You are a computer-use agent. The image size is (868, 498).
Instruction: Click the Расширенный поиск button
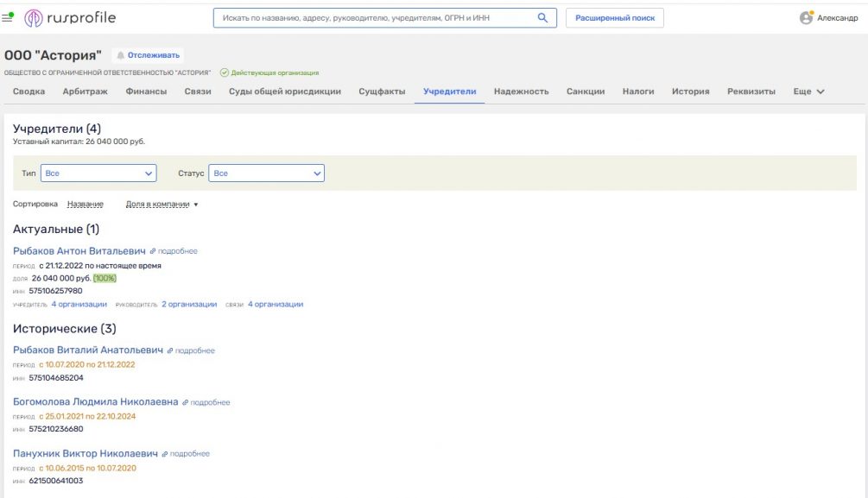[614, 18]
